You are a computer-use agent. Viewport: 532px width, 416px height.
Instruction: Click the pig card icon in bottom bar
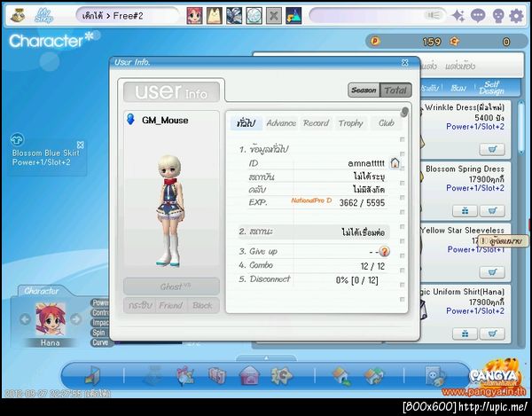[x=435, y=375]
